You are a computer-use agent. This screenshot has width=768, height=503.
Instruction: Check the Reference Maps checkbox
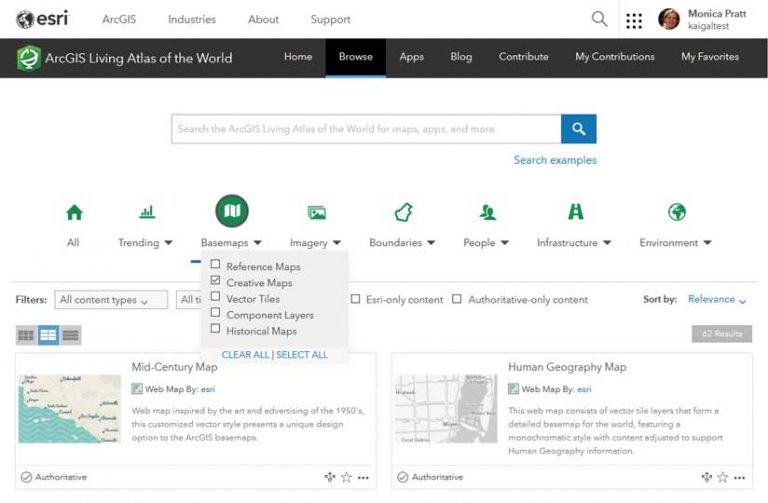215,265
